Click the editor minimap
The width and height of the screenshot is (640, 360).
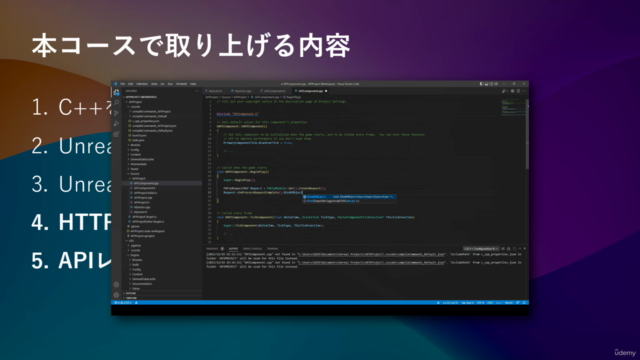point(513,108)
